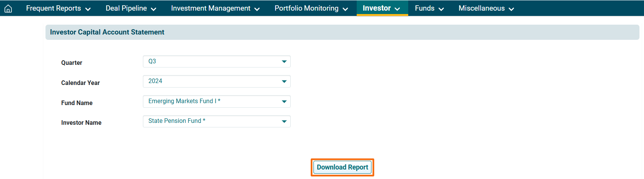Click chevron next to Funds

coord(441,9)
